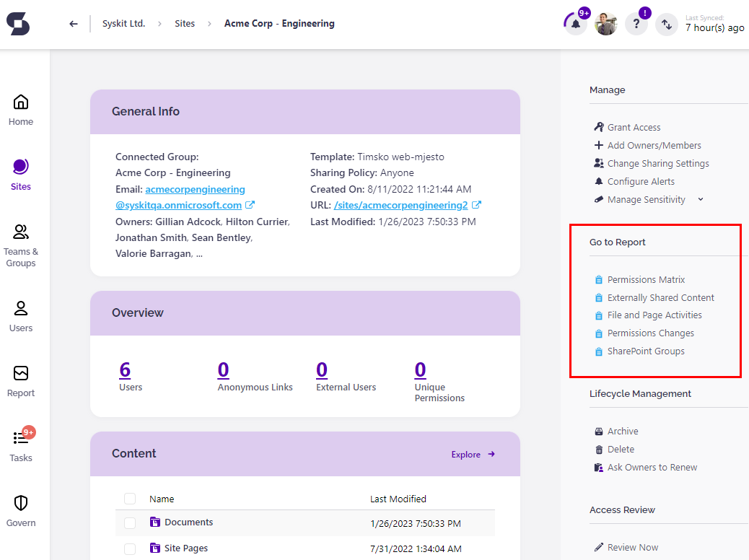Open the Permissions Matrix report
Screen dimensions: 749x560
(x=646, y=280)
